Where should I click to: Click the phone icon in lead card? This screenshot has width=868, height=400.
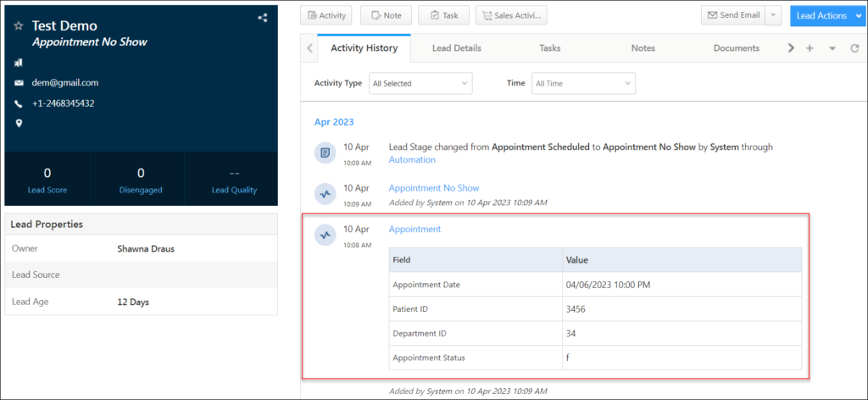(x=19, y=103)
